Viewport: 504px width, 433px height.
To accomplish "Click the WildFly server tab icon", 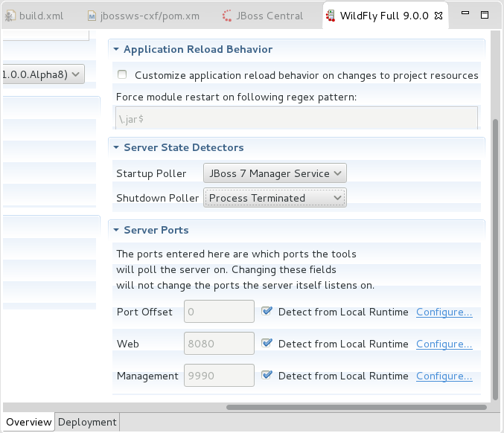I will (330, 16).
